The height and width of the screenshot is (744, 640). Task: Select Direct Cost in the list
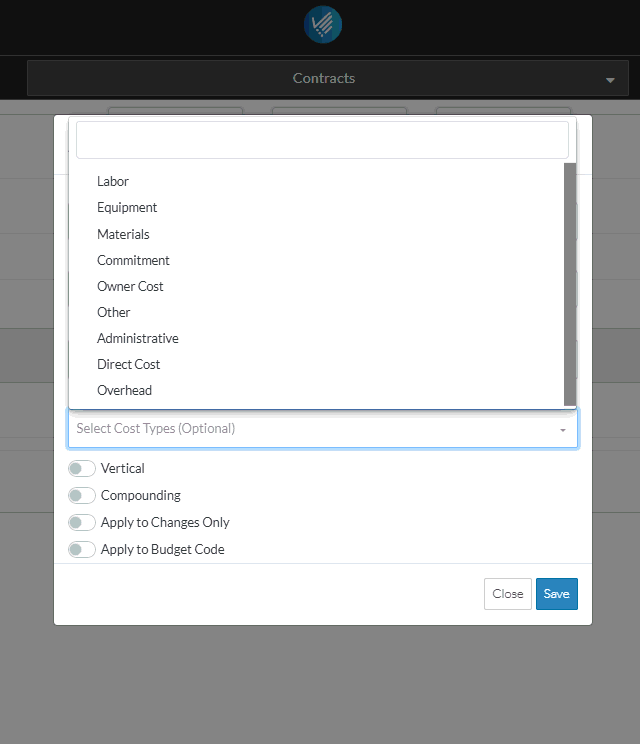(129, 364)
